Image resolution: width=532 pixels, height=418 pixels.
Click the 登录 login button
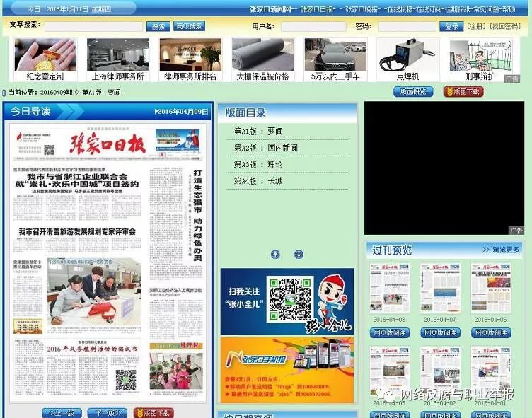(x=451, y=26)
